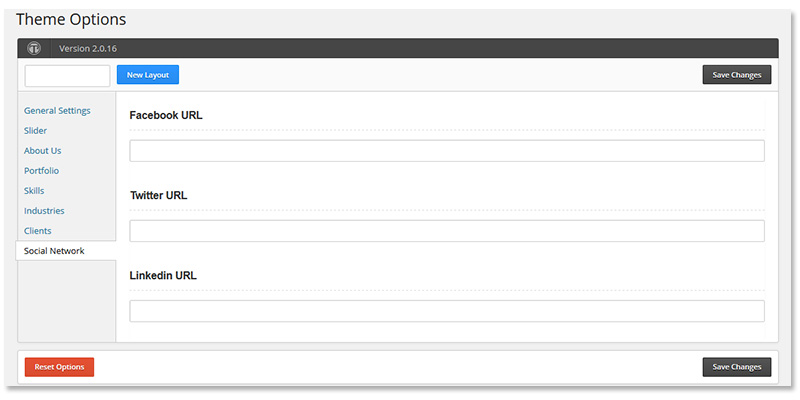The width and height of the screenshot is (800, 400).
Task: Open the Clients settings tab
Action: [x=38, y=231]
